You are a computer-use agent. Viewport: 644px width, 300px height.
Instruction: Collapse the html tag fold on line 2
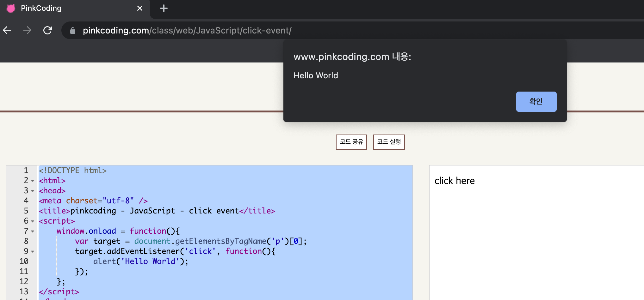pos(33,181)
